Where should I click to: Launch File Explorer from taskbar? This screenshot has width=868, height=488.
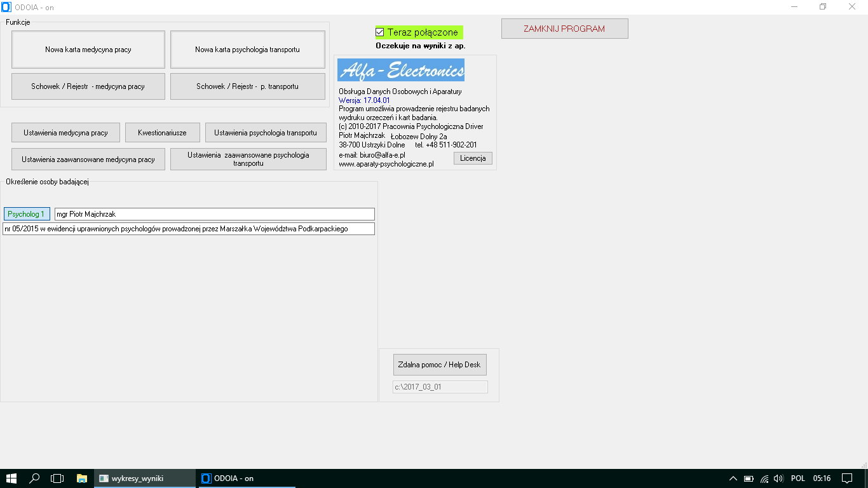pyautogui.click(x=81, y=478)
